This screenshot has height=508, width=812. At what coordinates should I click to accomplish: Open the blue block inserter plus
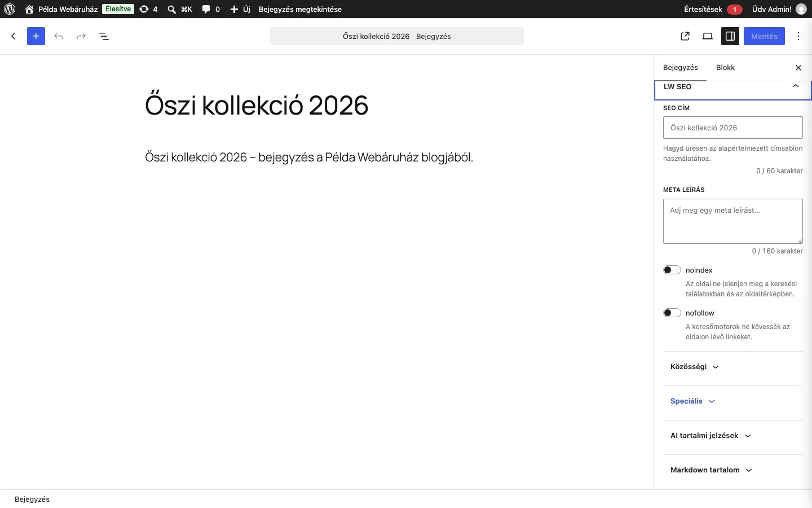[x=36, y=36]
